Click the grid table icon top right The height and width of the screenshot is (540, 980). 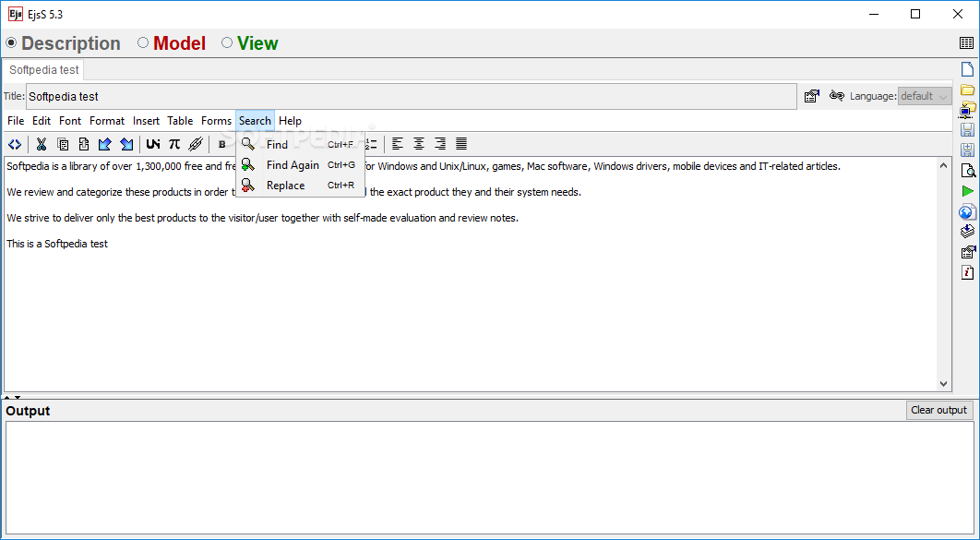click(x=966, y=43)
